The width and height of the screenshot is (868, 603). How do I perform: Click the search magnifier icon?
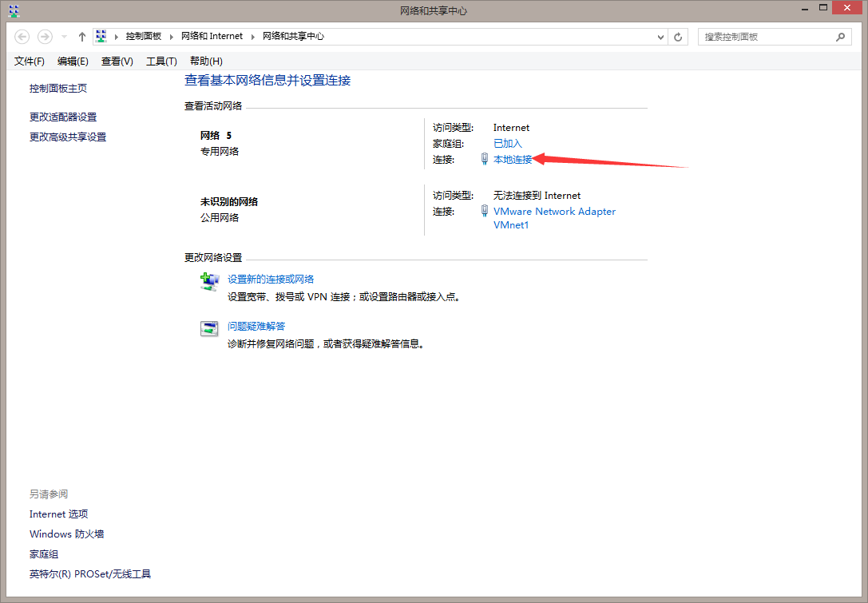840,37
